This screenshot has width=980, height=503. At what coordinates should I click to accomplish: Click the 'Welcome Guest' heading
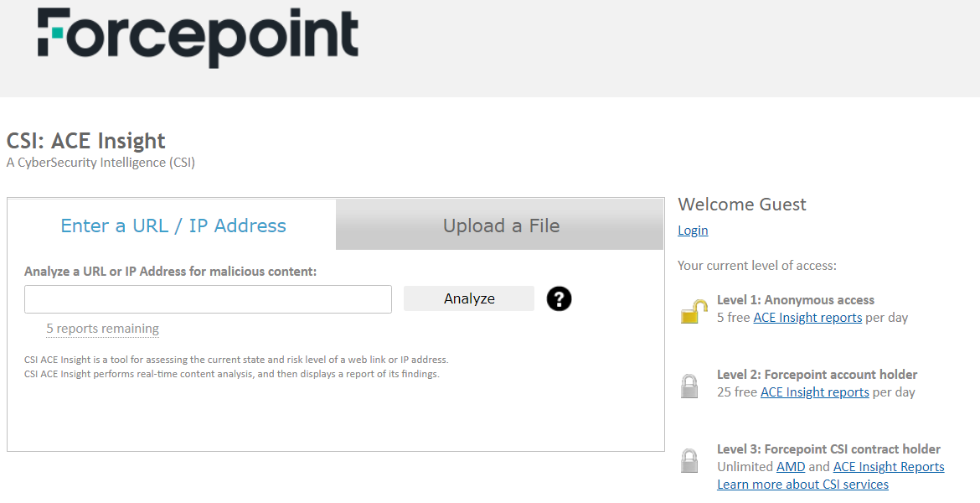[742, 205]
